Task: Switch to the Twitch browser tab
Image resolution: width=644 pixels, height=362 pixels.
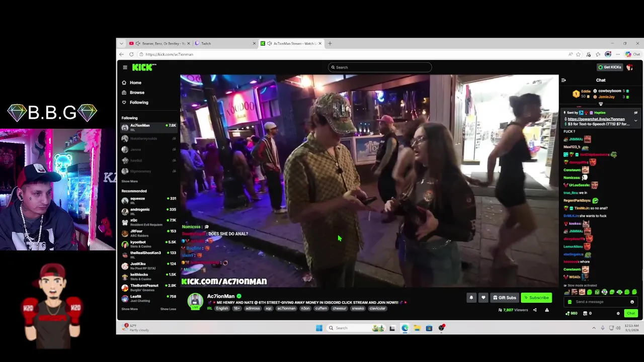Action: point(225,44)
